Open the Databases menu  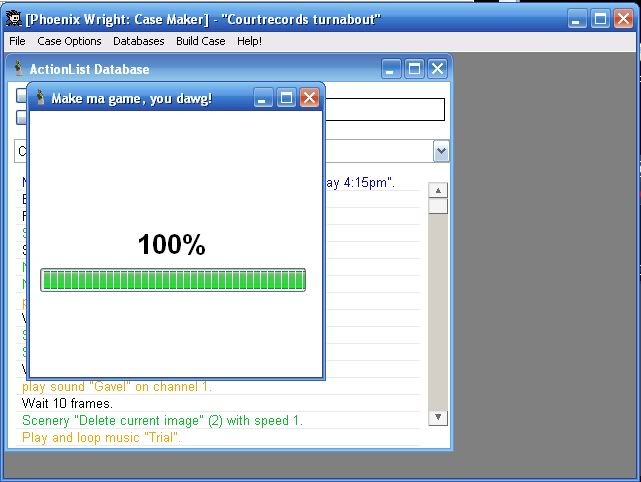[139, 41]
